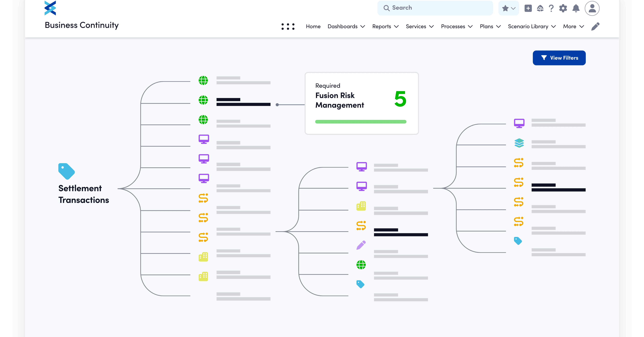Click the blue Settlement Transactions tag icon
This screenshot has width=644, height=337.
pos(66,171)
